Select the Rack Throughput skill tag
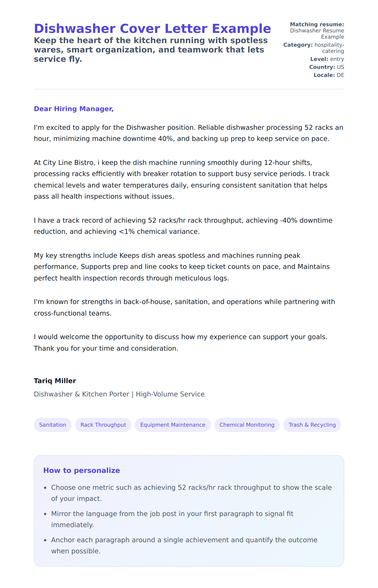 [x=103, y=425]
